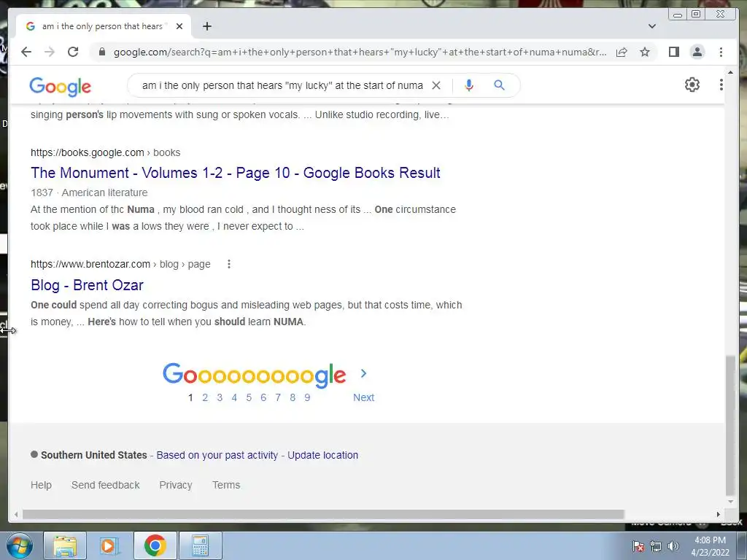
Task: Open Google quick settings gear
Action: tap(692, 85)
